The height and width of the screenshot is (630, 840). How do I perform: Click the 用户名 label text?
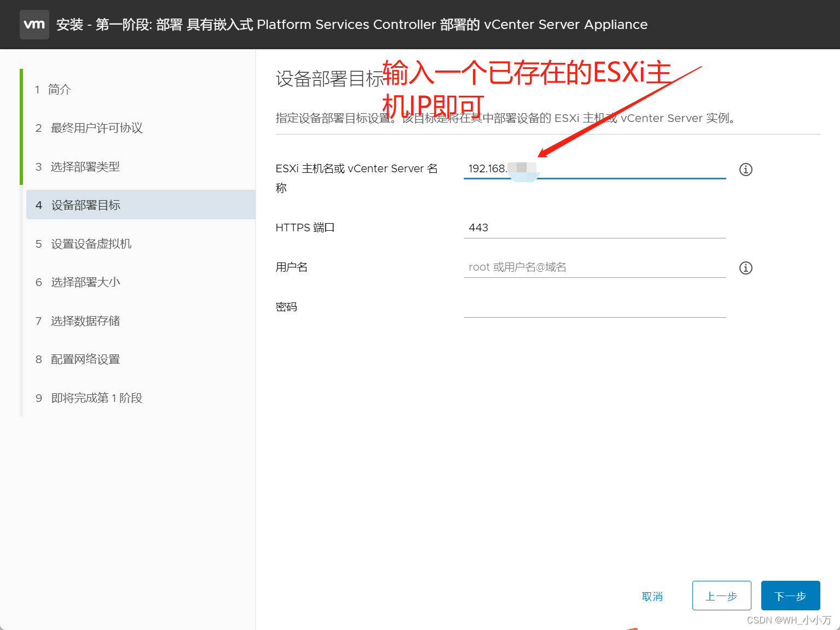point(291,267)
